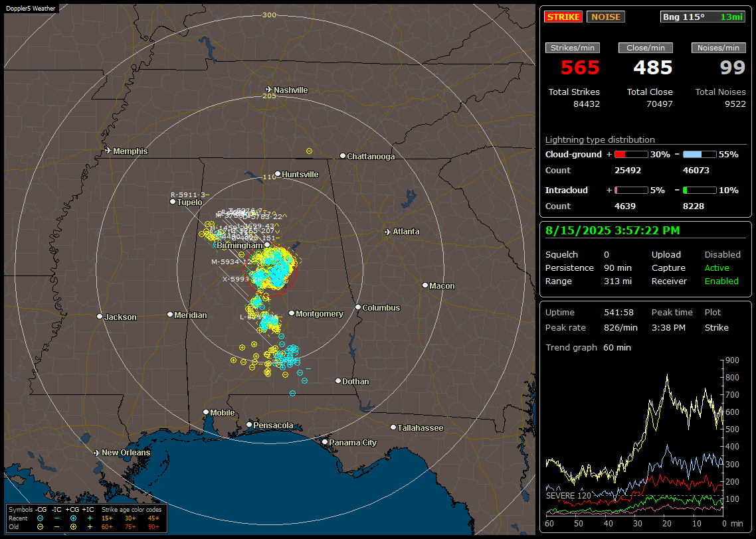Click the negative cloud-ground blue 55% bar
The width and height of the screenshot is (756, 539).
tap(700, 155)
